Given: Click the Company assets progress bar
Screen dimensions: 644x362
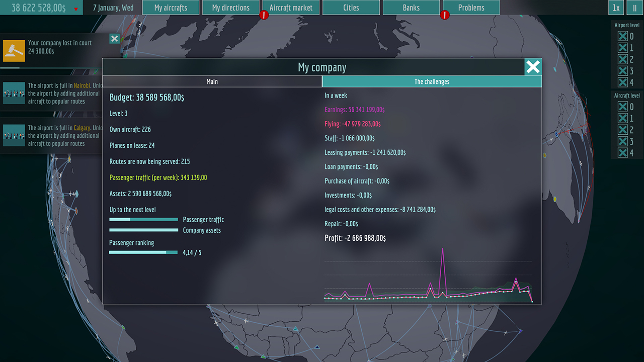Looking at the screenshot, I should [143, 230].
